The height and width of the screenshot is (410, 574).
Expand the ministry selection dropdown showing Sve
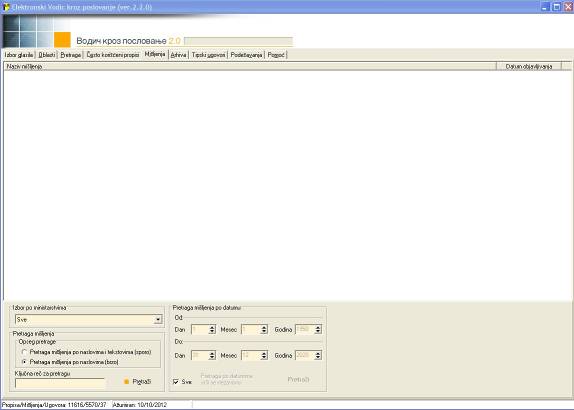(158, 320)
